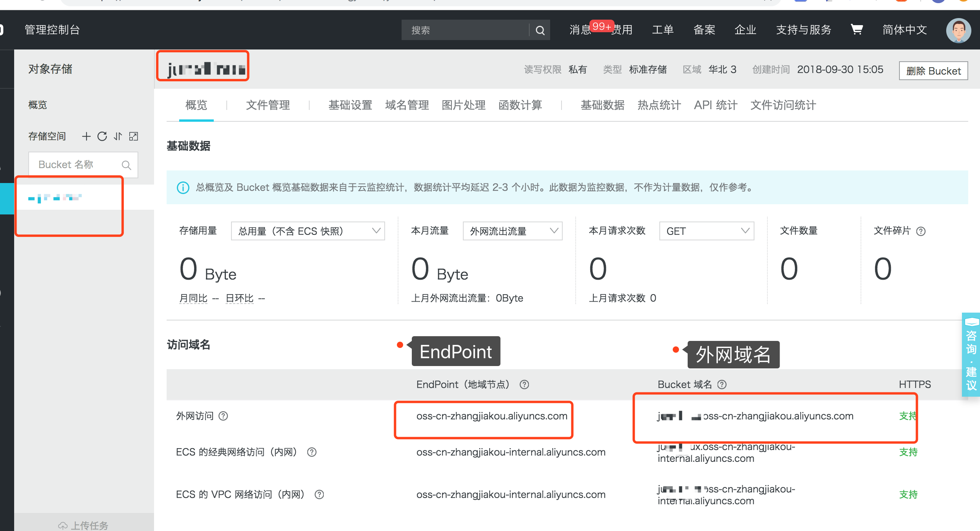
Task: Go to 管理控制台 home
Action: 52,30
